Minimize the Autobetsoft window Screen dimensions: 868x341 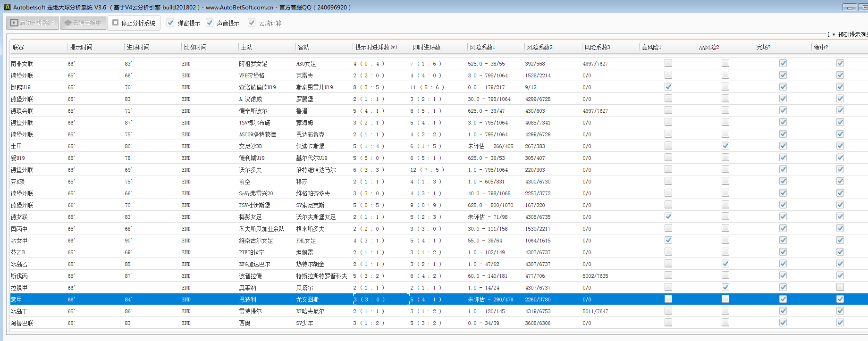coord(849,8)
